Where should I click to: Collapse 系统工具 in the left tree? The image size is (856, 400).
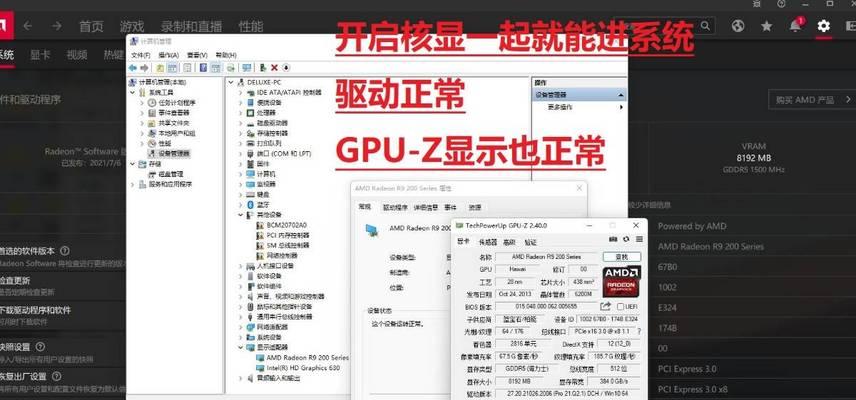[133, 93]
